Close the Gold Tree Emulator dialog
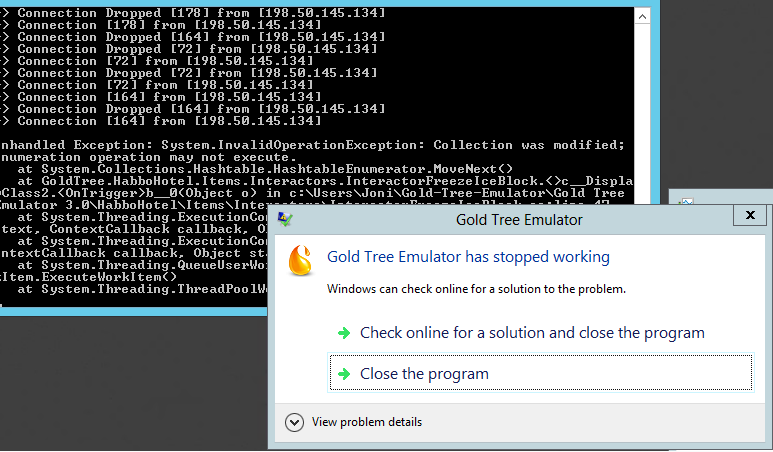The height and width of the screenshot is (452, 773). 750,215
